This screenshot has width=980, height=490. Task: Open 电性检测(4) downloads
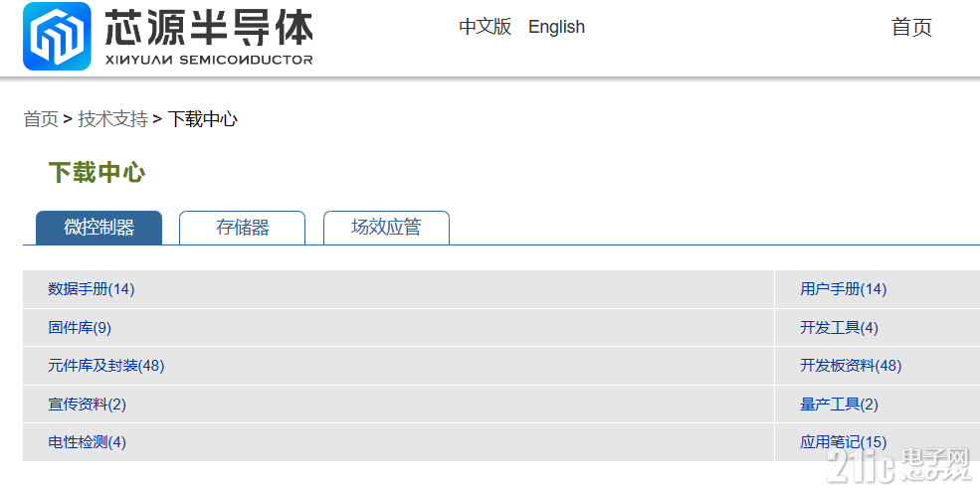[x=87, y=442]
